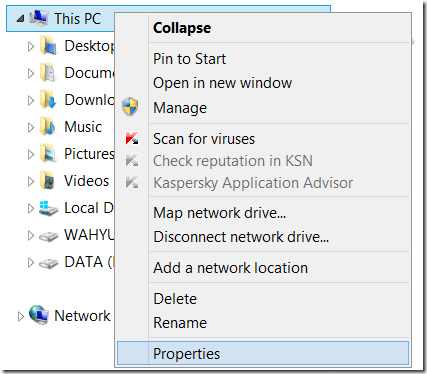Click the Documents folder icon
Screen dimensions: 427x374
[48, 73]
